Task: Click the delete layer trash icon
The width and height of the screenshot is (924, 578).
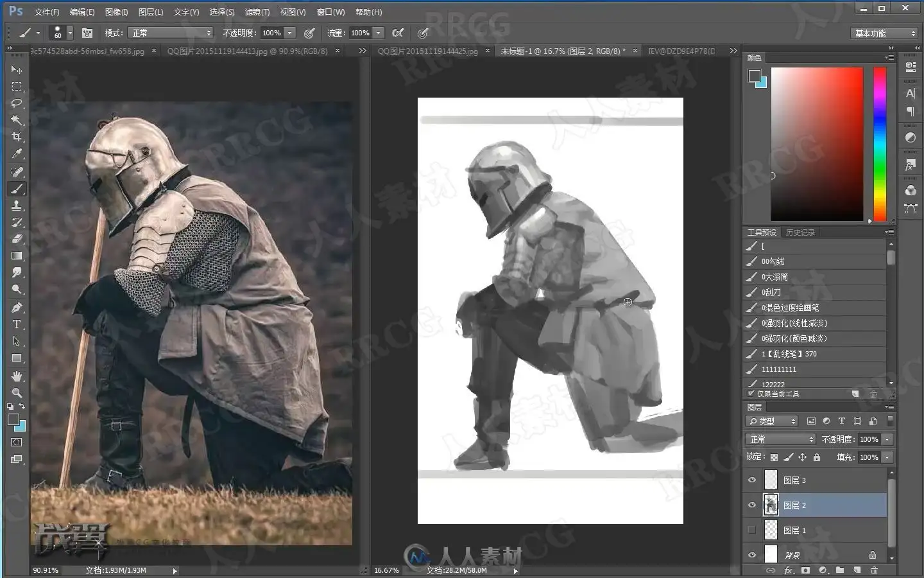Action: coord(874,570)
